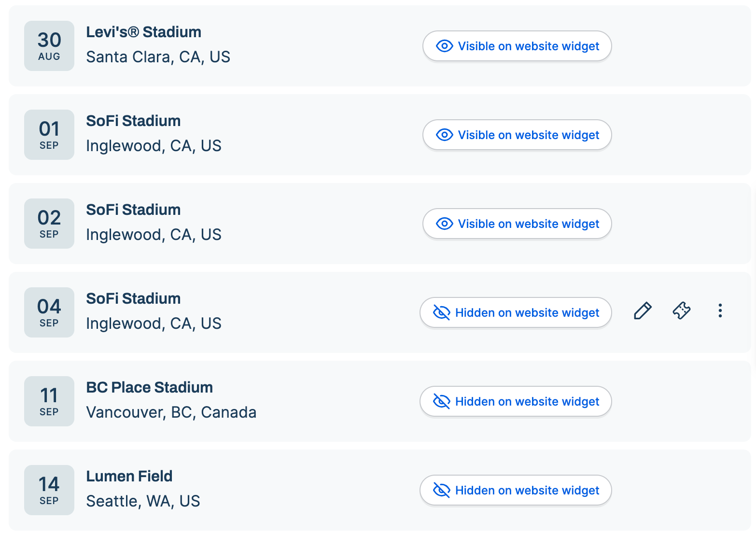Select the 14 SEP date badge
The height and width of the screenshot is (535, 756).
49,490
